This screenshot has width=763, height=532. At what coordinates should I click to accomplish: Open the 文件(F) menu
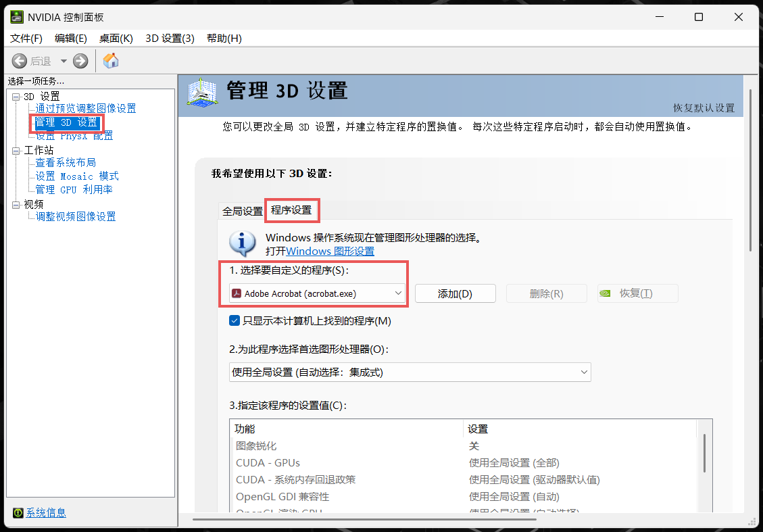(x=26, y=38)
